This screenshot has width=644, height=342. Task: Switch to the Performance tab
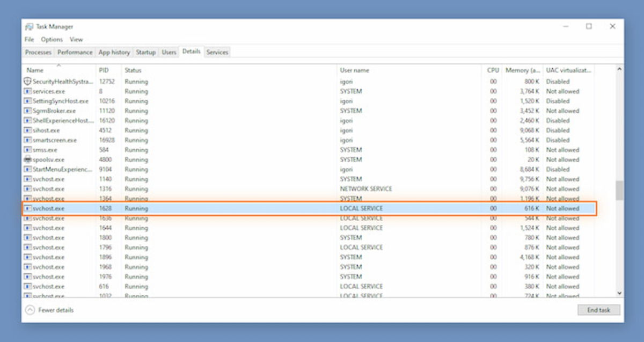click(75, 52)
